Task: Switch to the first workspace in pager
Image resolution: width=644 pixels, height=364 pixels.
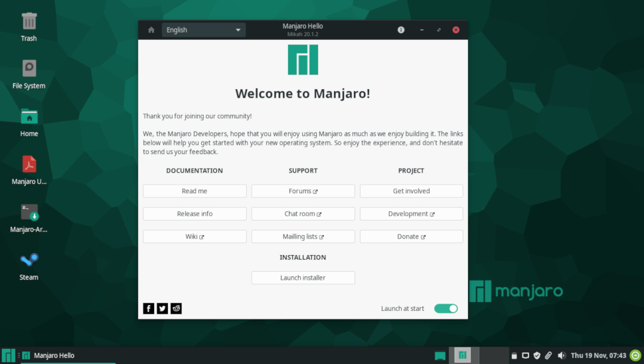Action: pyautogui.click(x=463, y=355)
